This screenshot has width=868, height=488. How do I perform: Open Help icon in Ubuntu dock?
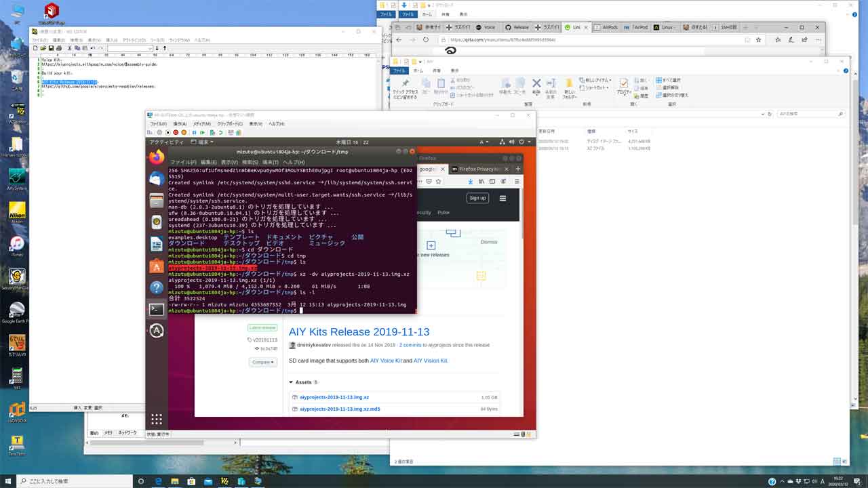(x=157, y=287)
